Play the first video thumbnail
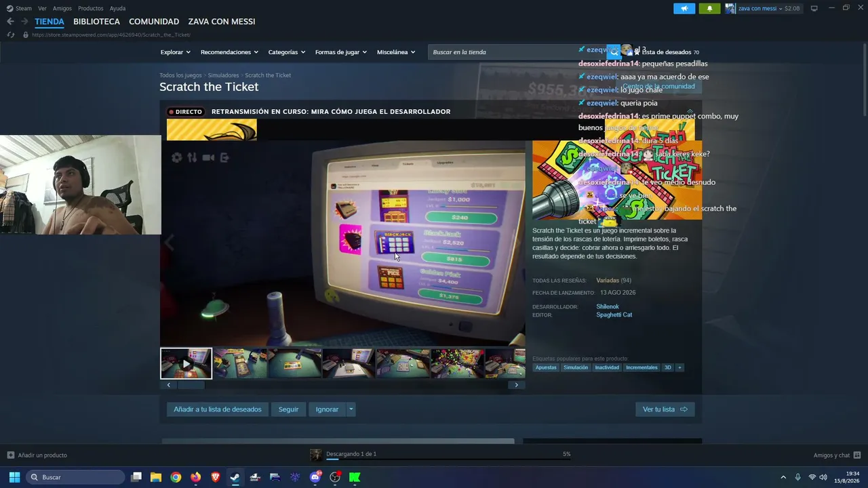This screenshot has width=868, height=488. tap(186, 363)
